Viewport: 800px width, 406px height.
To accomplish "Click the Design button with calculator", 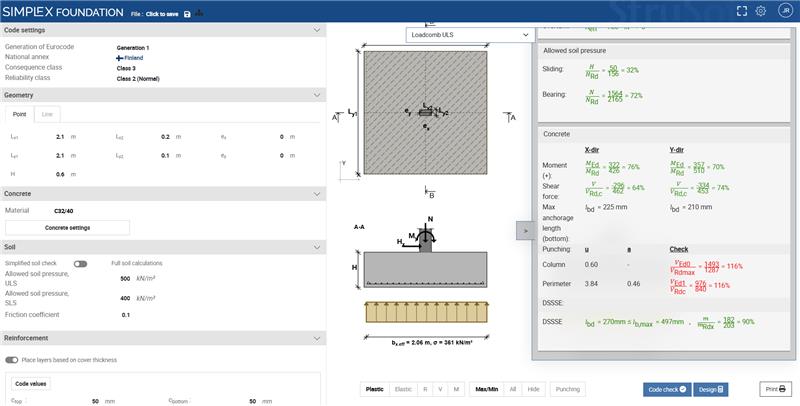I will coord(711,389).
